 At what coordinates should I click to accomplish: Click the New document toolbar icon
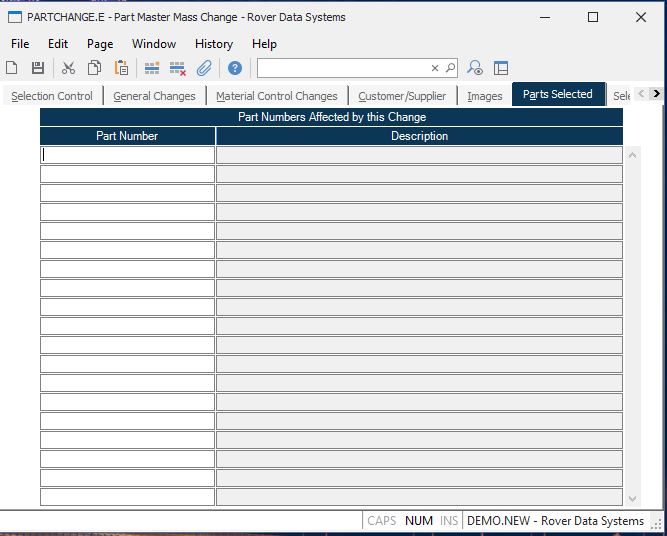coord(12,68)
